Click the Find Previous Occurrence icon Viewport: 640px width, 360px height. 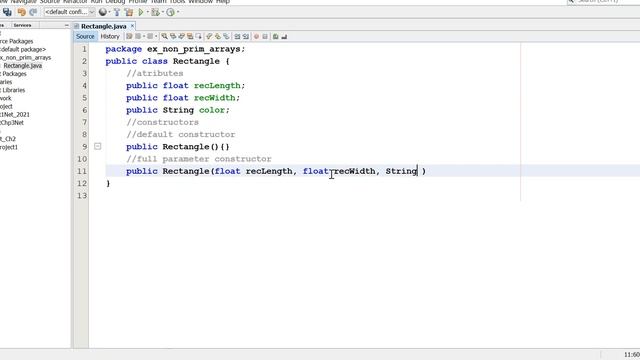(173, 36)
